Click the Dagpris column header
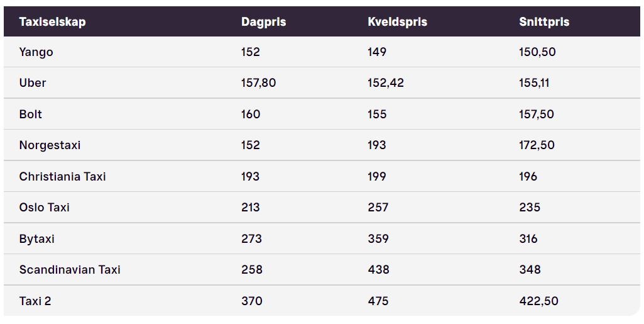Image resolution: width=644 pixels, height=324 pixels. (263, 22)
